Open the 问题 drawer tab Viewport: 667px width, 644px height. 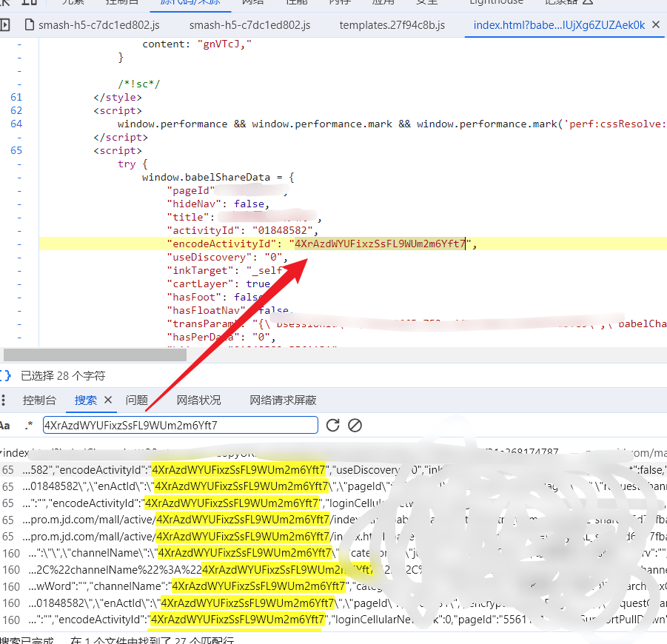coord(136,400)
